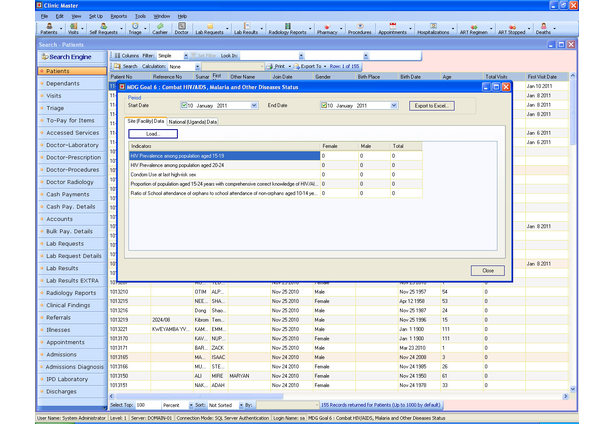615x424 pixels.
Task: Open the File menu
Action: (44, 16)
